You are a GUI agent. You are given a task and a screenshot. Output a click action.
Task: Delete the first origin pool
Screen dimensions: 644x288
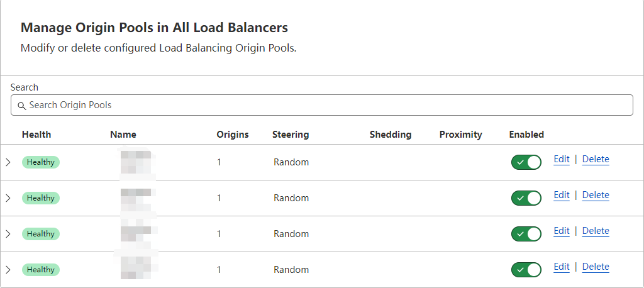coord(596,159)
